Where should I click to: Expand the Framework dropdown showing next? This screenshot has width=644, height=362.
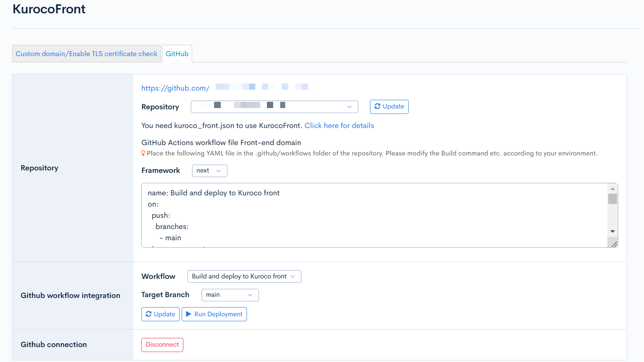[x=210, y=171]
